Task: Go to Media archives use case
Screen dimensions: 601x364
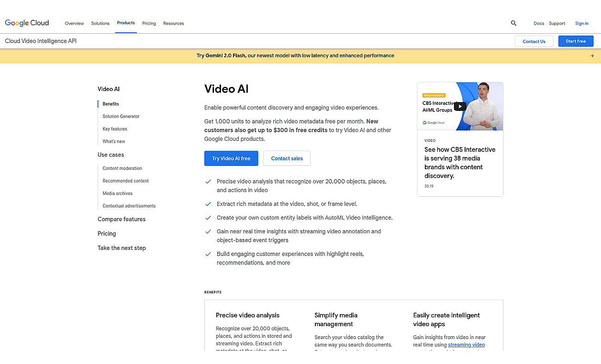Action: [117, 194]
